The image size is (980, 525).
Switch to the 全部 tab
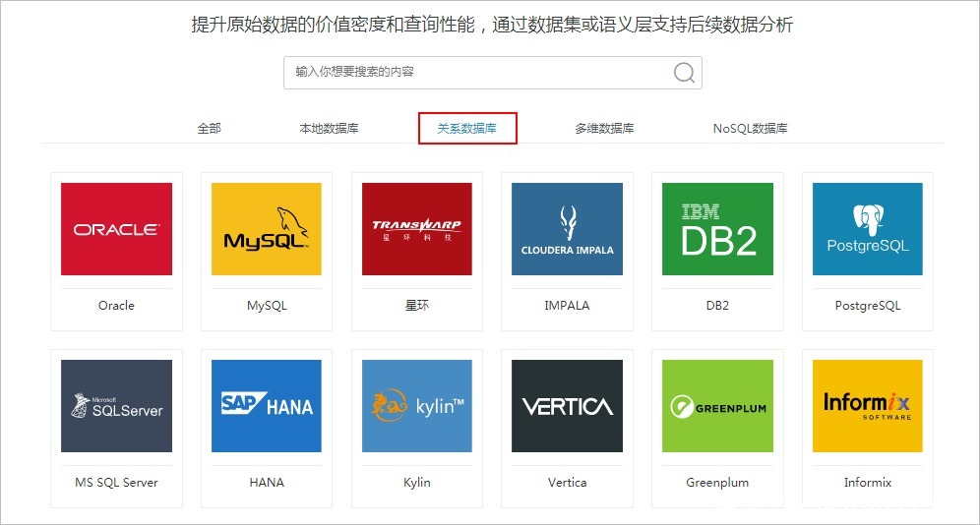tap(210, 128)
